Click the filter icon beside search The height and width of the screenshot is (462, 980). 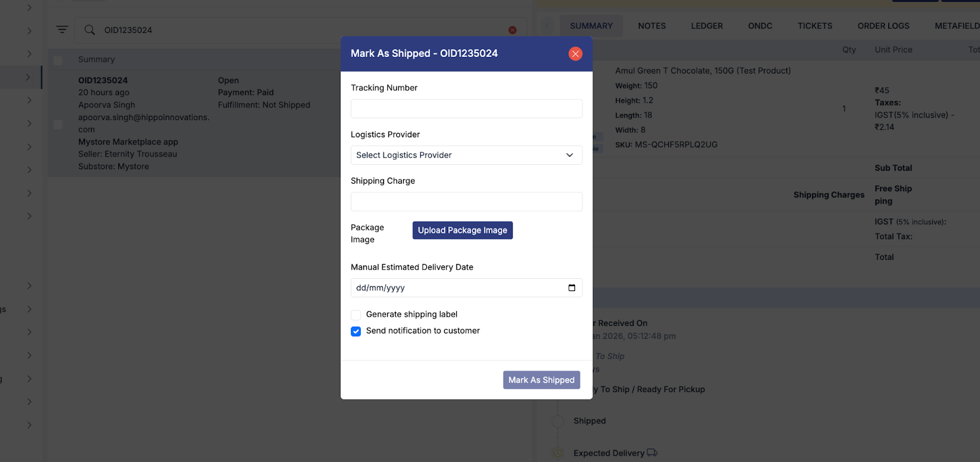62,29
